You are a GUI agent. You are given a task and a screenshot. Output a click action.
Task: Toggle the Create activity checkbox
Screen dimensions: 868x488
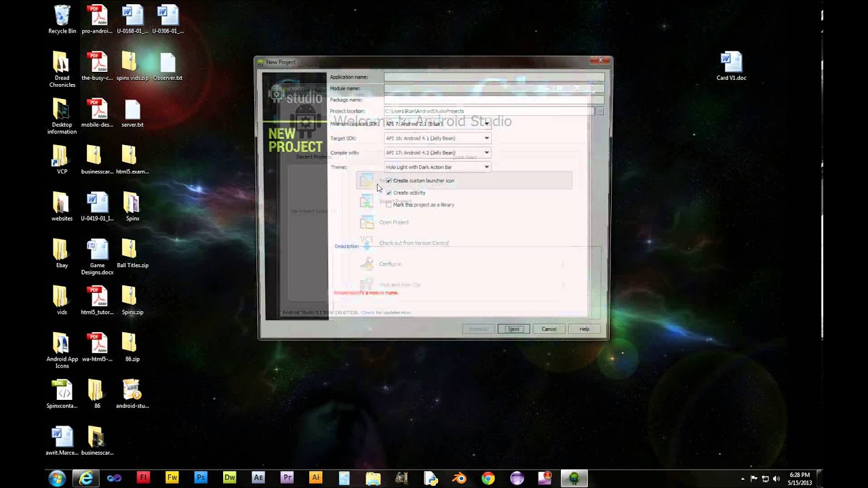389,192
